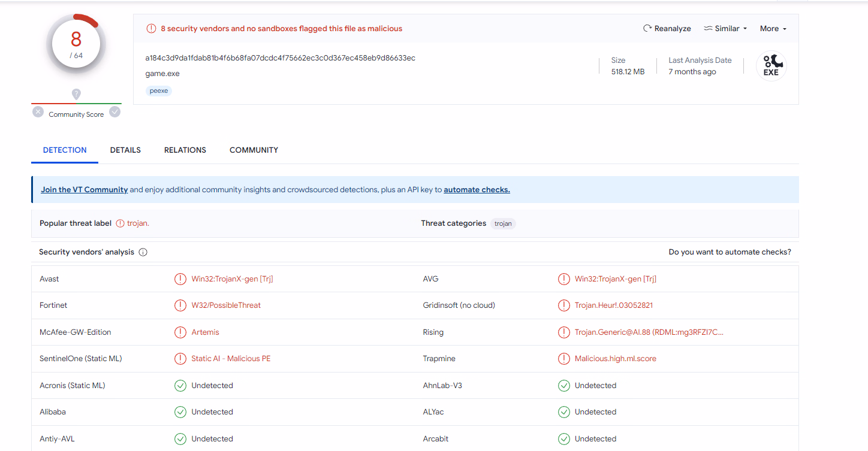
Task: Click the detection score circle 8/64
Action: 76,44
